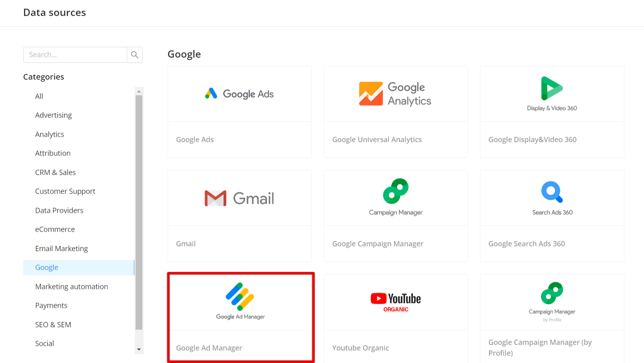The width and height of the screenshot is (644, 363).
Task: Click the Categories heading
Action: [x=44, y=77]
